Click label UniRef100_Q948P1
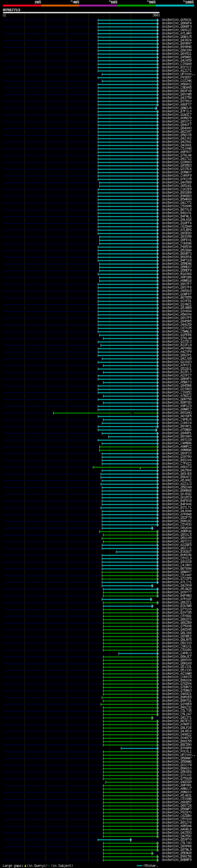Image resolution: width=197 pixels, height=868 pixels. 177,433
